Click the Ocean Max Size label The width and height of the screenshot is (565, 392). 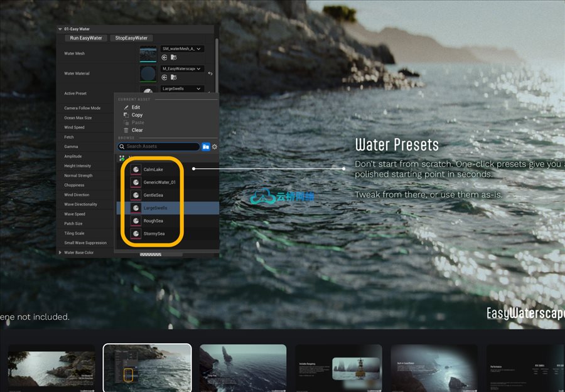[78, 118]
